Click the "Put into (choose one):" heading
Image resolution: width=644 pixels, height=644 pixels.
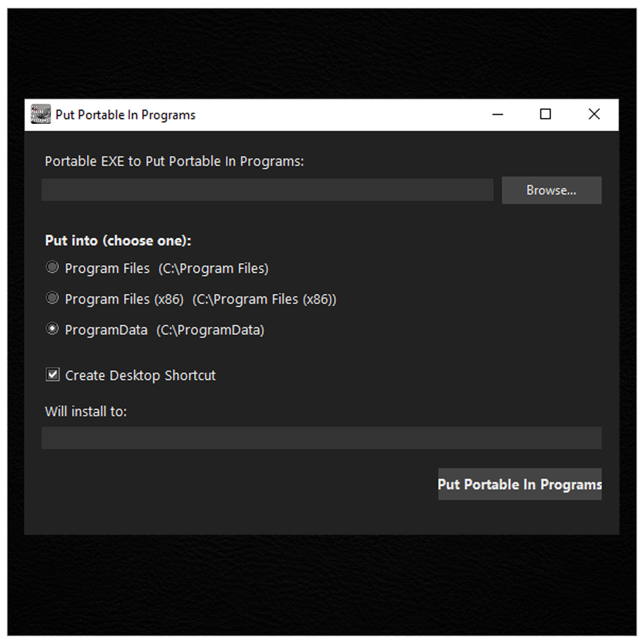click(x=118, y=241)
